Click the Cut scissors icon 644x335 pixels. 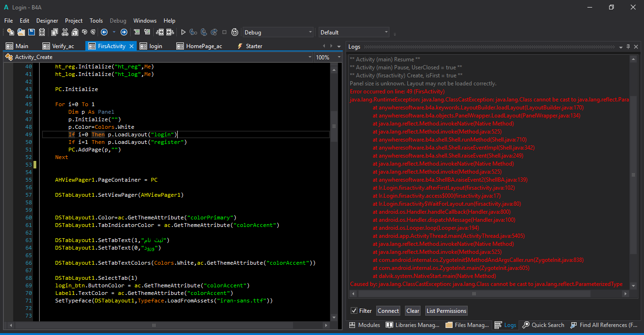click(x=65, y=32)
